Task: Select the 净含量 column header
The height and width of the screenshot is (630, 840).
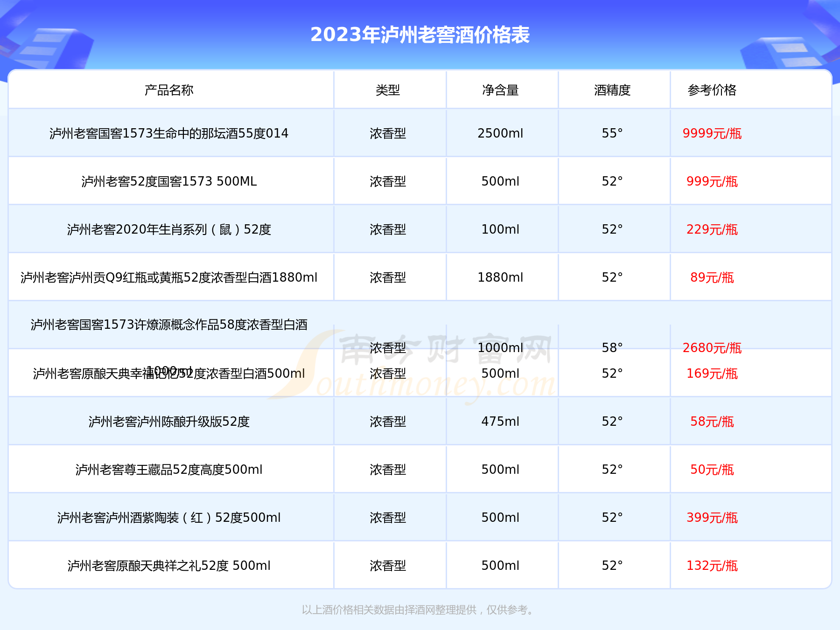Action: point(500,90)
